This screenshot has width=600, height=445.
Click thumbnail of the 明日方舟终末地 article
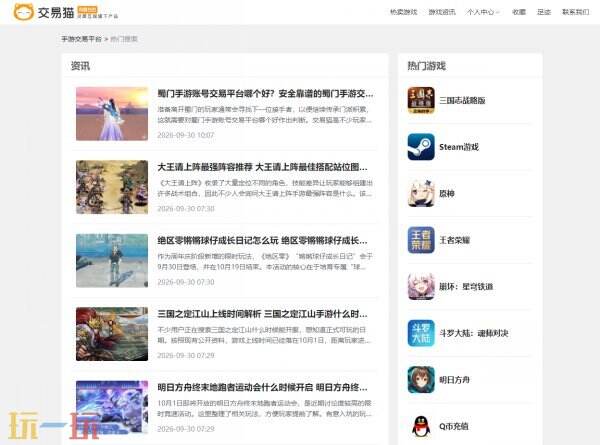[112, 408]
